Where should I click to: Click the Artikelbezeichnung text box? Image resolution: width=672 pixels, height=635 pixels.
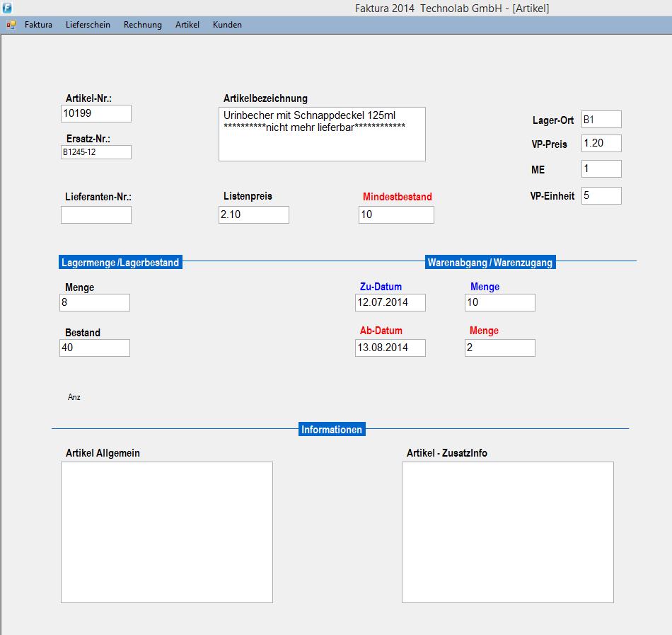click(322, 135)
